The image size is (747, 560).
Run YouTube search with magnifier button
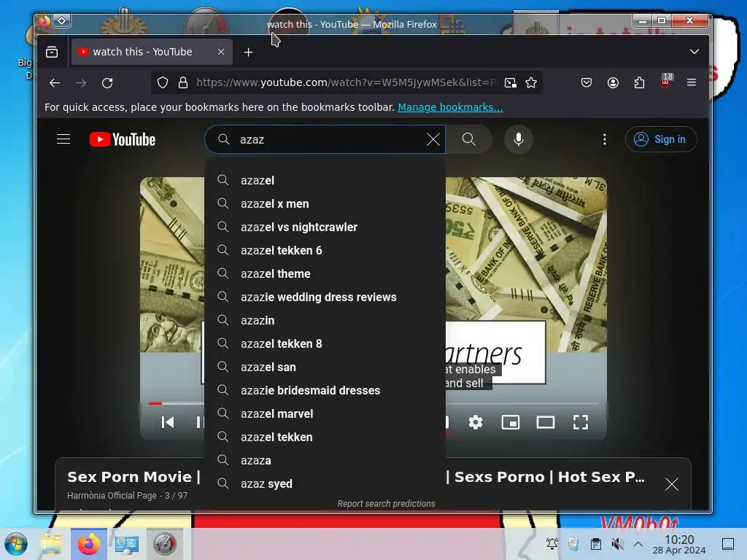coord(469,139)
